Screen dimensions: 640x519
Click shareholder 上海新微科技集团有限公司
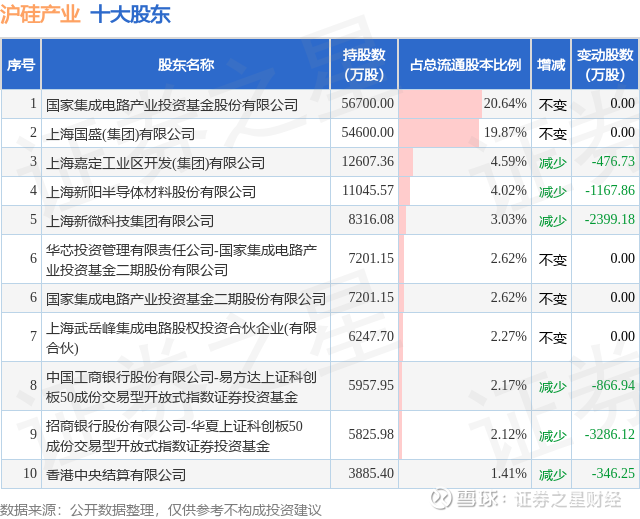tap(130, 220)
